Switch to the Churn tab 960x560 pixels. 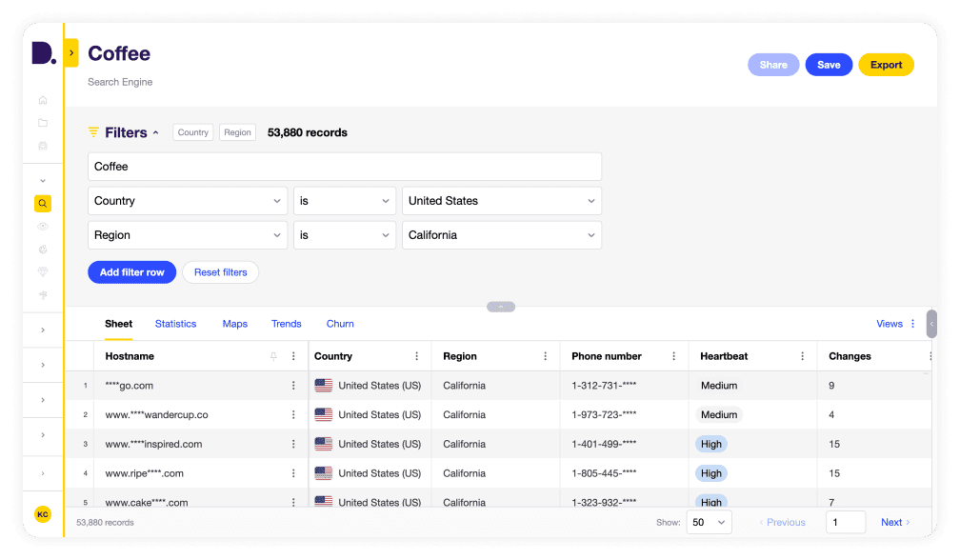point(340,324)
